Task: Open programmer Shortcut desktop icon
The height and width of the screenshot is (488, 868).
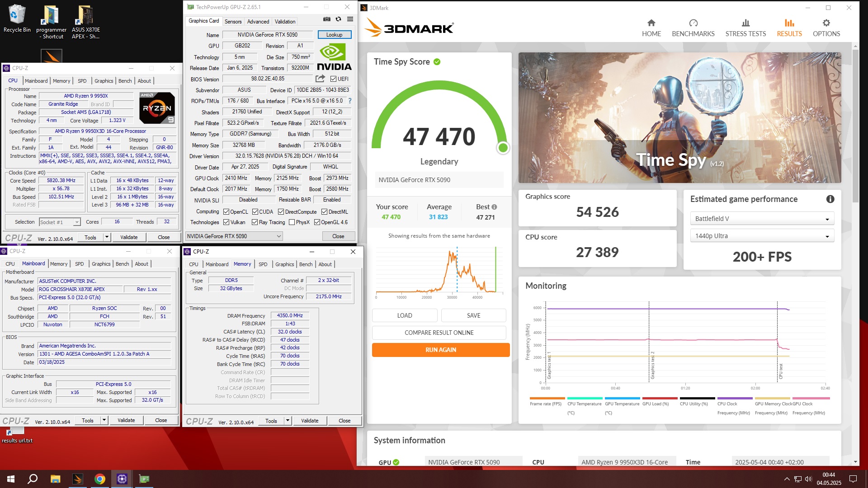Action: 51,22
